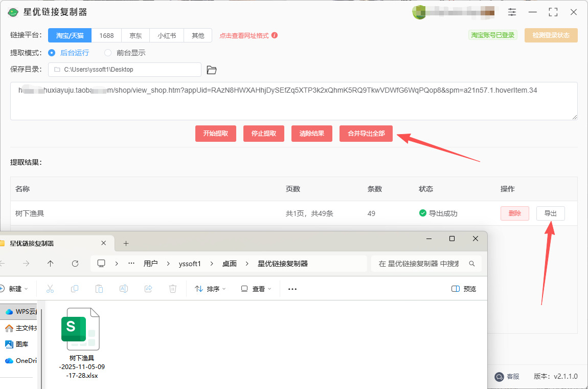Click the red info icon beside 点击查看网址格式
The image size is (588, 389).
pos(275,35)
